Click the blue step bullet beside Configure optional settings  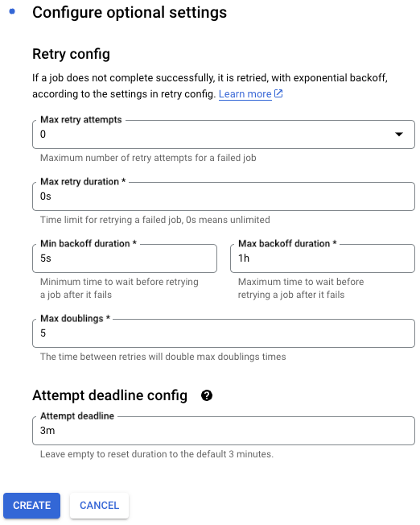pyautogui.click(x=12, y=12)
